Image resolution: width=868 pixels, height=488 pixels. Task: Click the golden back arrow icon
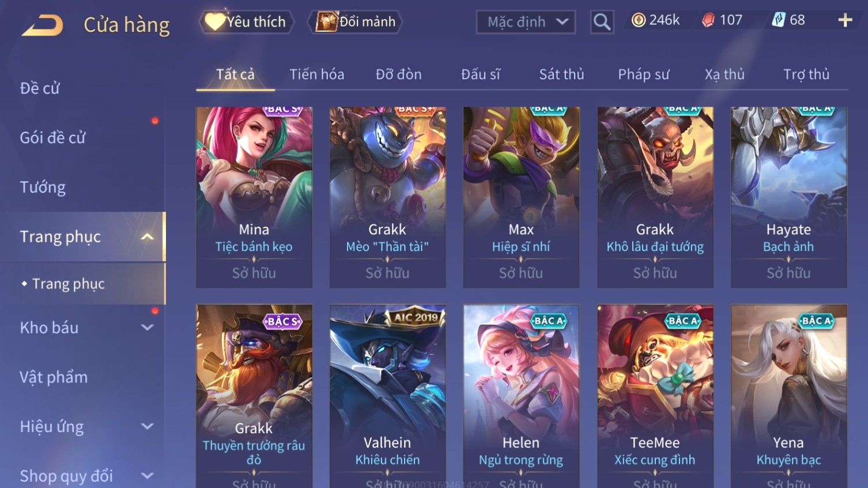(42, 25)
